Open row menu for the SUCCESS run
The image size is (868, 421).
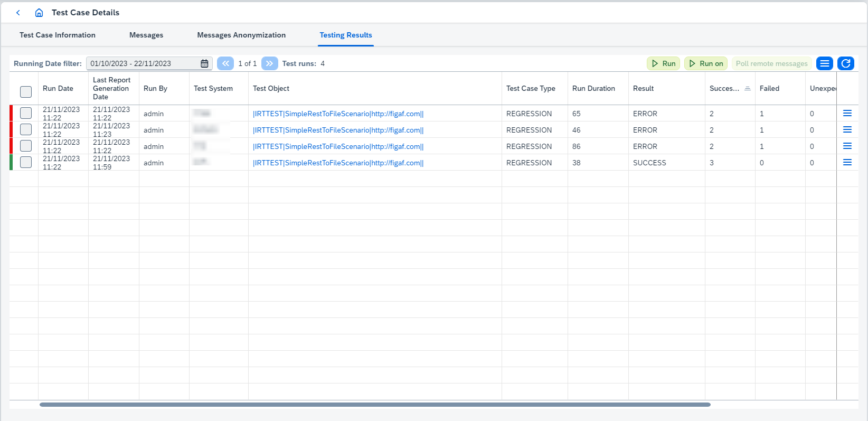pos(847,162)
